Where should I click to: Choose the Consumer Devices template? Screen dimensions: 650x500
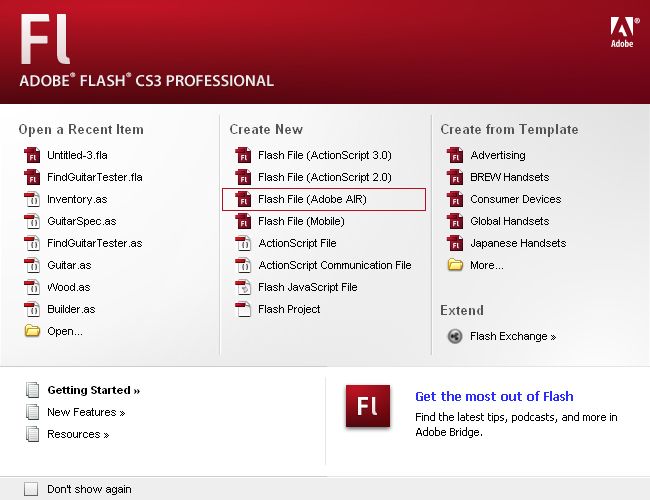pyautogui.click(x=516, y=199)
